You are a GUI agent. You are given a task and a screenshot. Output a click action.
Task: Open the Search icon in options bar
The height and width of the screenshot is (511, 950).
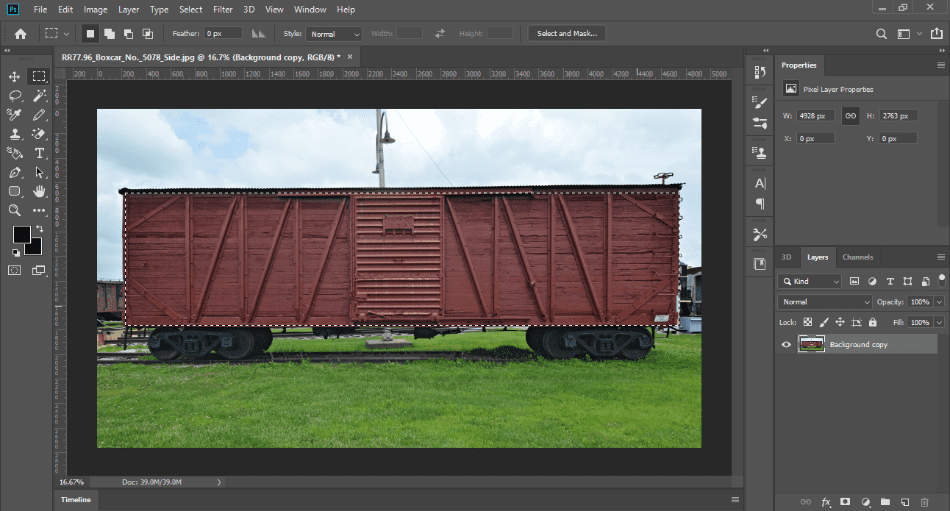coord(882,34)
